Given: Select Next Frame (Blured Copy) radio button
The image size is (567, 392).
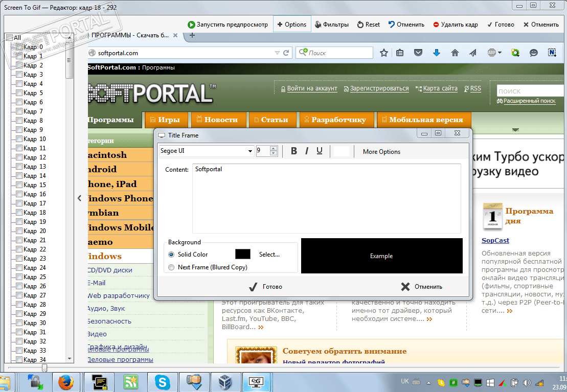Looking at the screenshot, I should (171, 267).
